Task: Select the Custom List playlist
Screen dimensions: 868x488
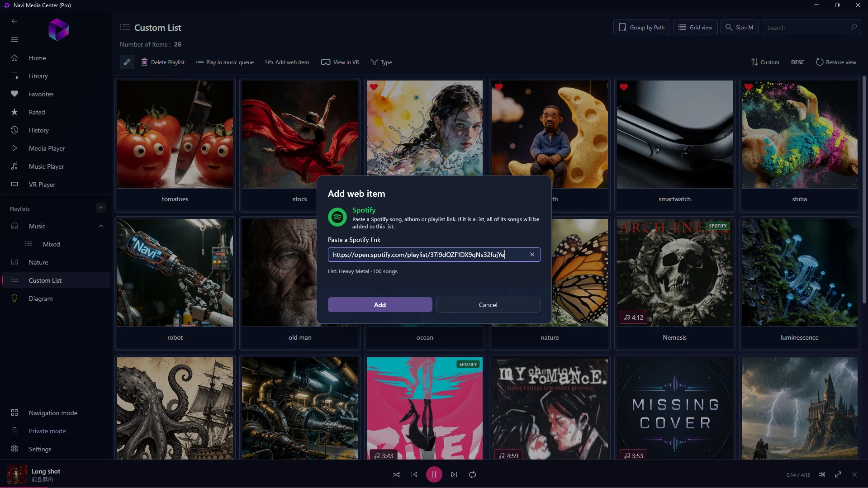Action: click(x=56, y=280)
